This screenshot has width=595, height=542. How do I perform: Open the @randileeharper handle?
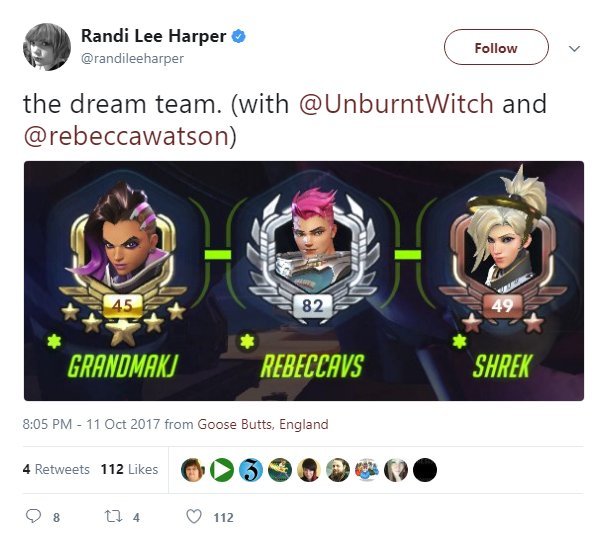pyautogui.click(x=132, y=58)
